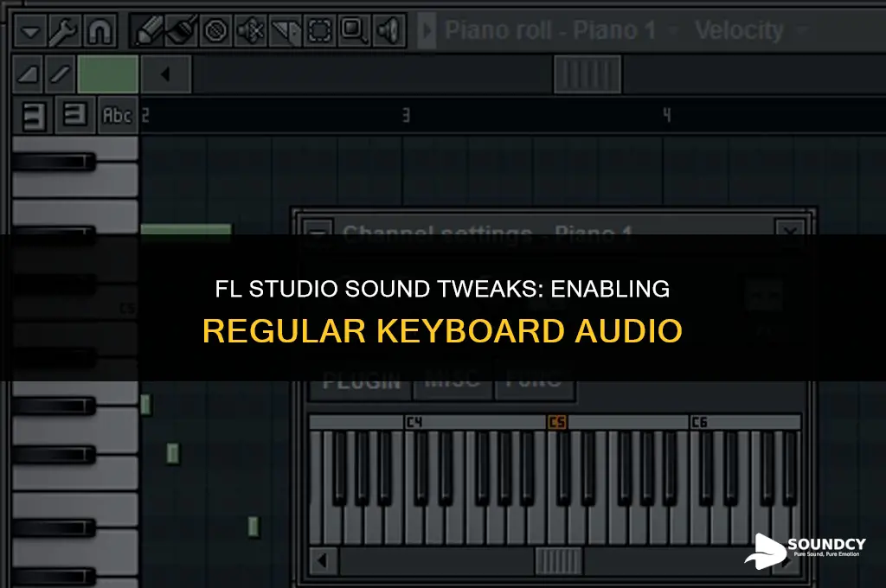Select the pencil Draw tool
This screenshot has height=588, width=886.
[x=148, y=30]
